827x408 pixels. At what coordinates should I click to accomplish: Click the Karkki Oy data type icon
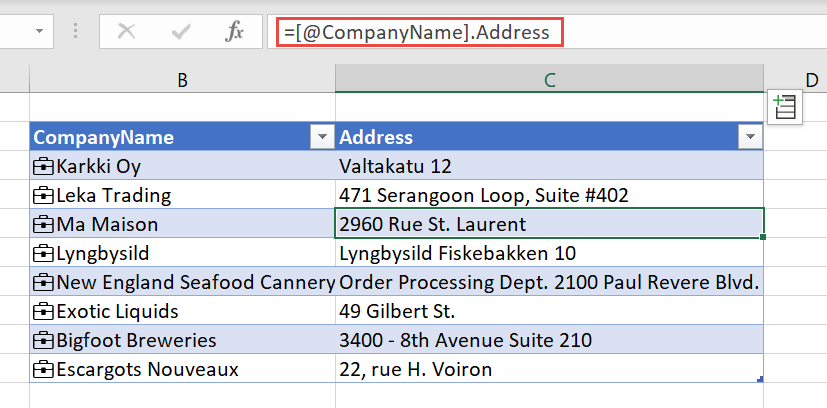[44, 166]
